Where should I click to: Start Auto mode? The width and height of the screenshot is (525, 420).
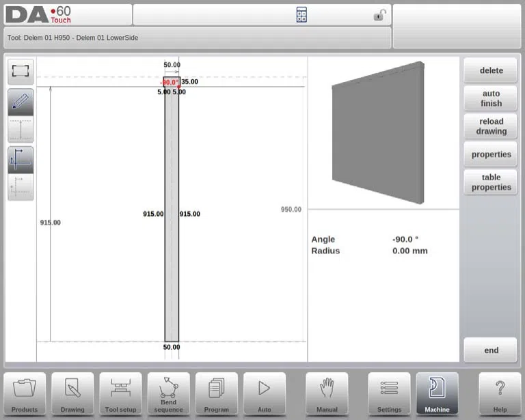[265, 393]
